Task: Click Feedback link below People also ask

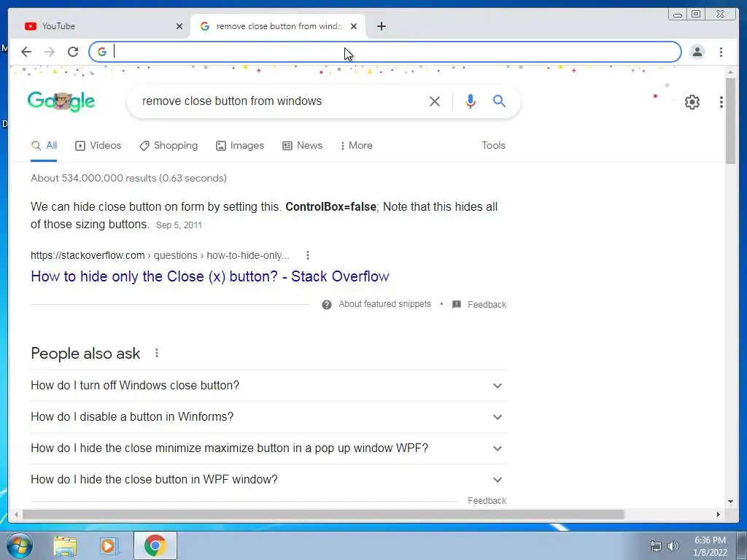Action: click(487, 501)
